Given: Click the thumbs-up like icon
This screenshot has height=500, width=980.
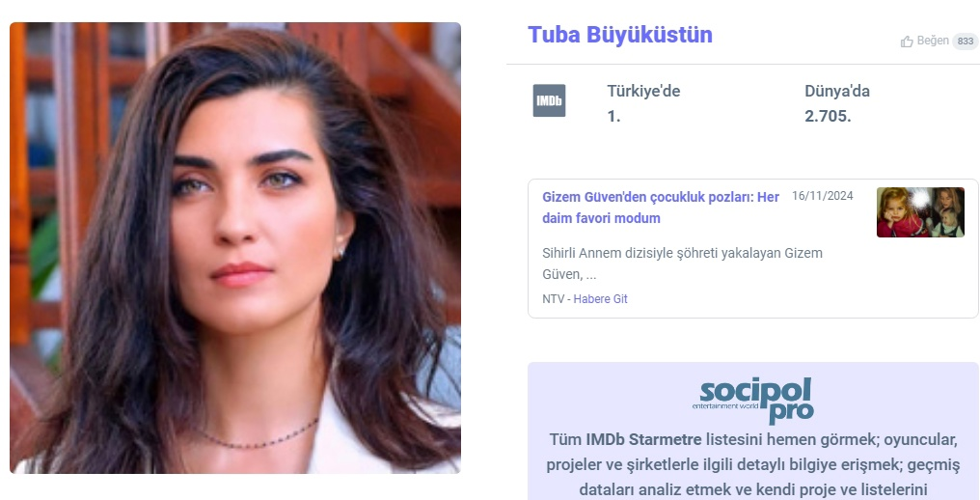Looking at the screenshot, I should (x=907, y=42).
